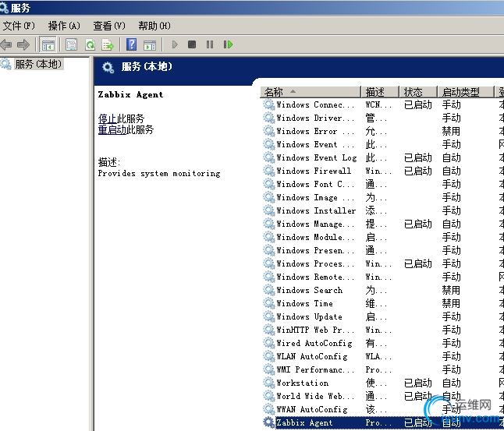The image size is (504, 431).
Task: Click the restart service icon
Action: (228, 44)
